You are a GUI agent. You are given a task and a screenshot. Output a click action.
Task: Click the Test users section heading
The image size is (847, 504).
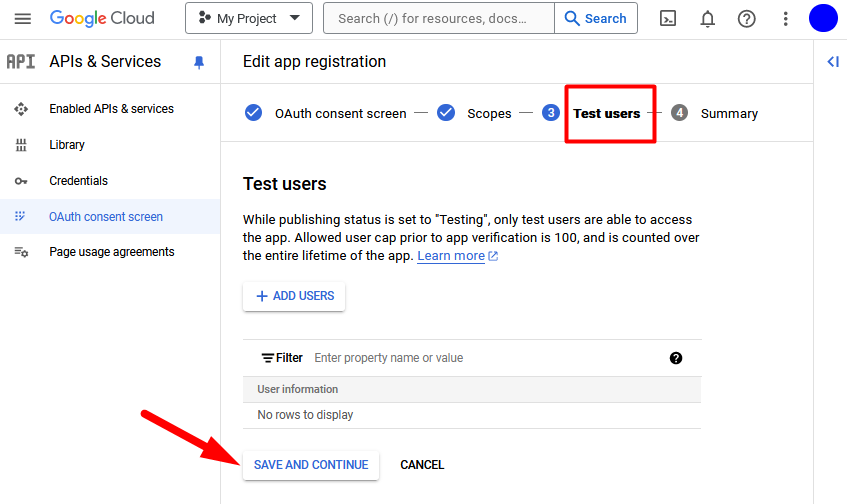coord(285,184)
